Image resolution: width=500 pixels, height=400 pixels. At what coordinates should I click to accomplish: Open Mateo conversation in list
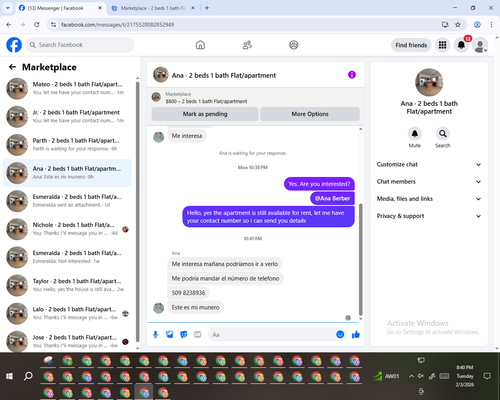pos(67,88)
